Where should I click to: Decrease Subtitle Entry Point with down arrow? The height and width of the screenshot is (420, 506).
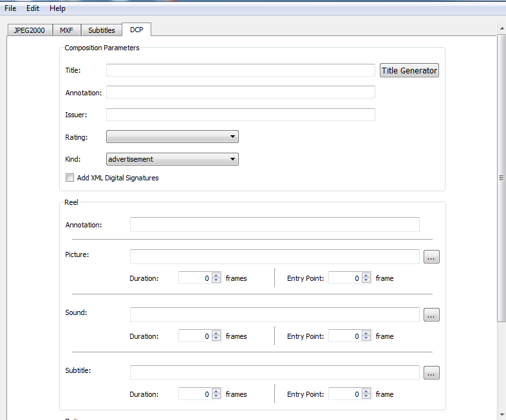tap(366, 397)
